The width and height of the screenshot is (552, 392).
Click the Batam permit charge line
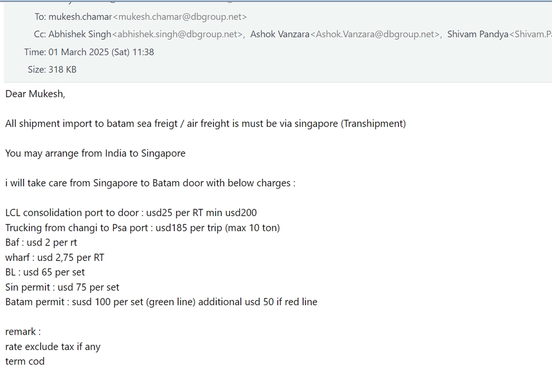click(161, 302)
